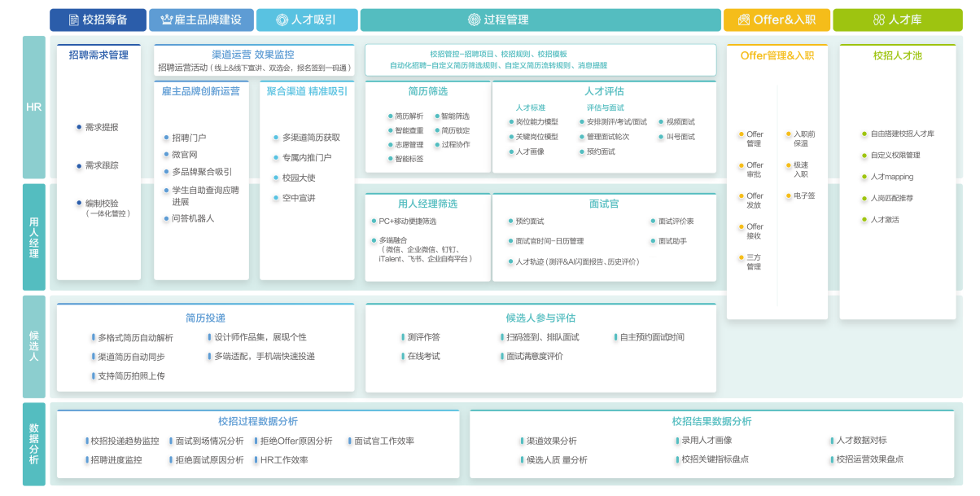Click the 面试评价表 item
The width and height of the screenshot is (980, 496).
click(676, 222)
